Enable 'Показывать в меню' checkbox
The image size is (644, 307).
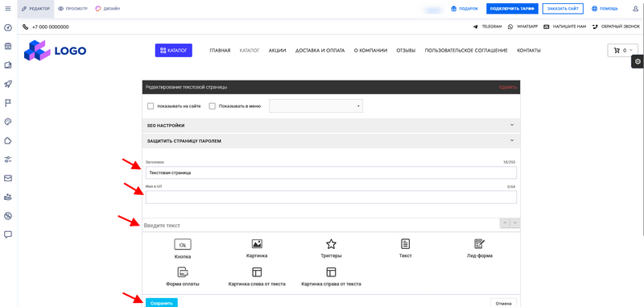[213, 106]
